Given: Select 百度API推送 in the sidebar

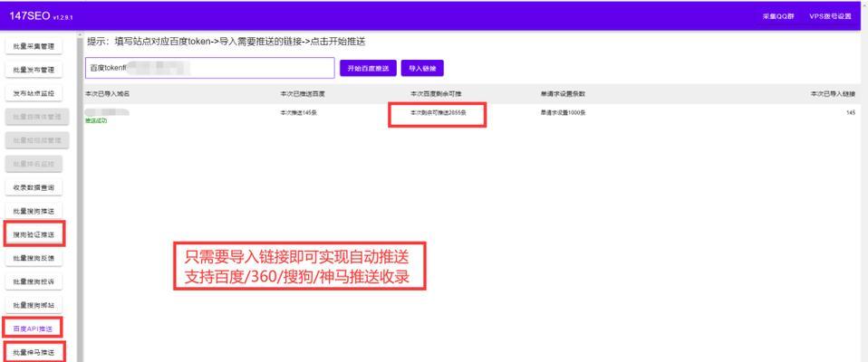Looking at the screenshot, I should point(33,329).
